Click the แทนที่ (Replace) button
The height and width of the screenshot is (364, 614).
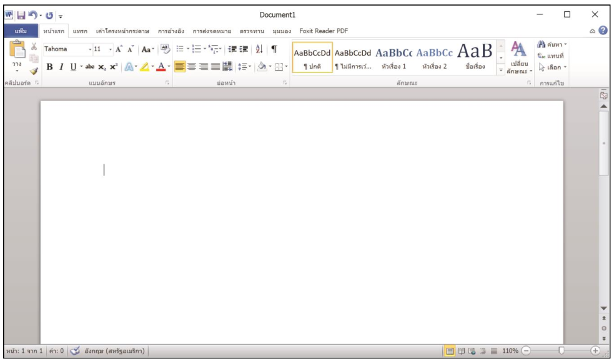point(552,56)
